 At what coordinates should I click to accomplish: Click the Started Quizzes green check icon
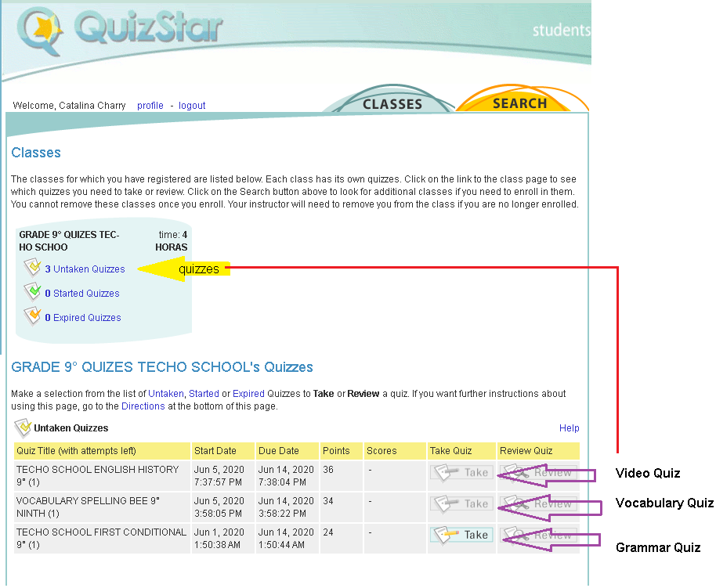(32, 292)
